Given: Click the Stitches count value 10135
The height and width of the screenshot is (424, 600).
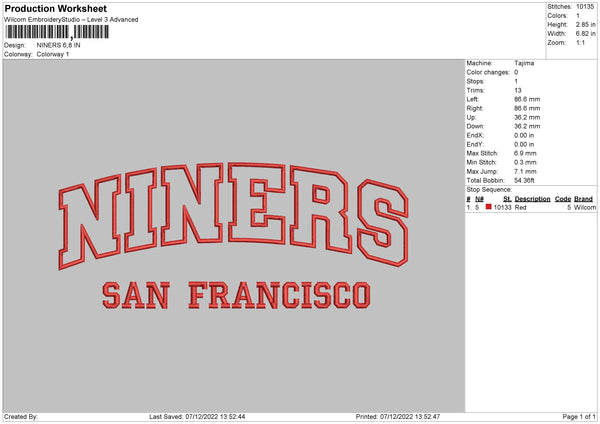Looking at the screenshot, I should click(585, 7).
